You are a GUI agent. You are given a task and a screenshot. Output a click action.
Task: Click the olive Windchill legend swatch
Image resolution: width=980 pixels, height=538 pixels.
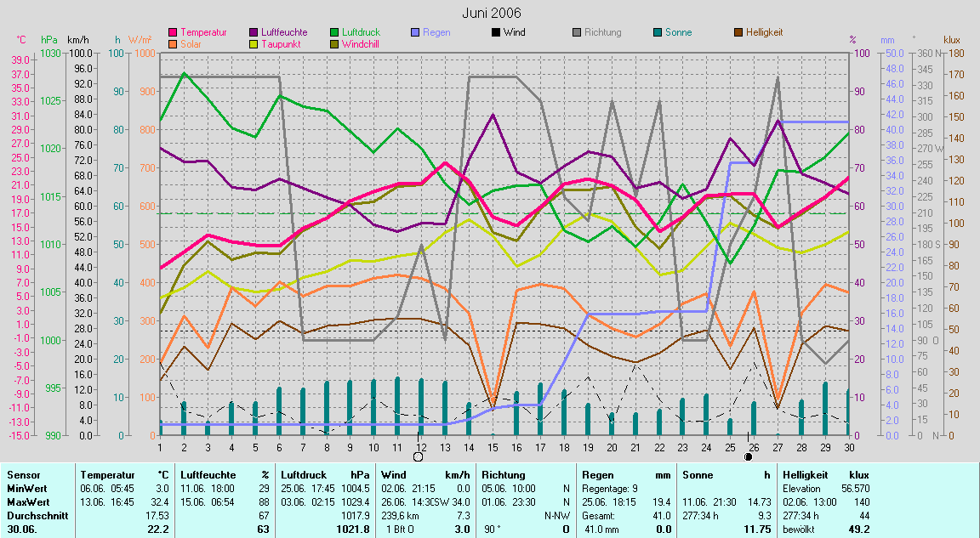point(334,43)
